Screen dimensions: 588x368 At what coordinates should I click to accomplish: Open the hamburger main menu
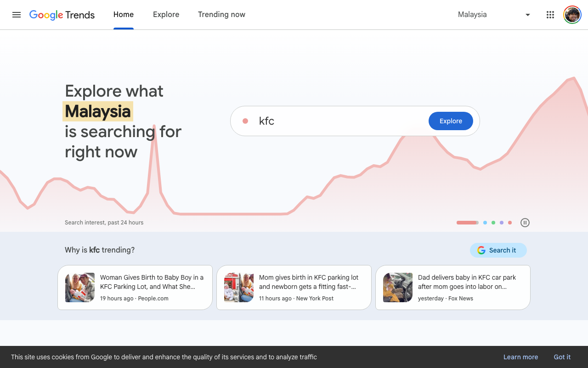[17, 15]
